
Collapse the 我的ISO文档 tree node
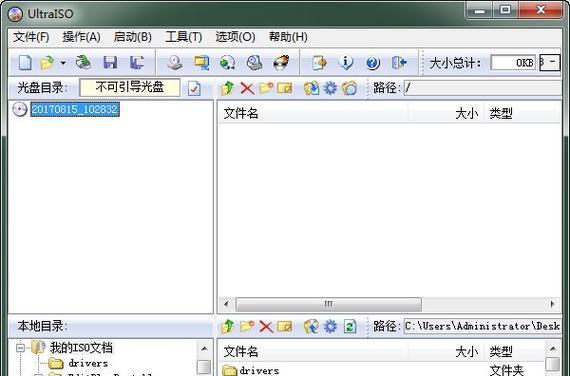click(x=21, y=348)
